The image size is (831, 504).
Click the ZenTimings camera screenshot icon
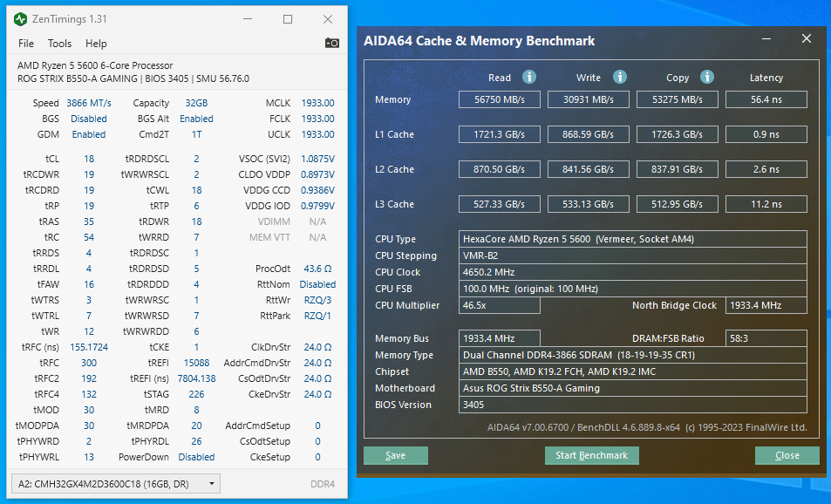click(331, 43)
